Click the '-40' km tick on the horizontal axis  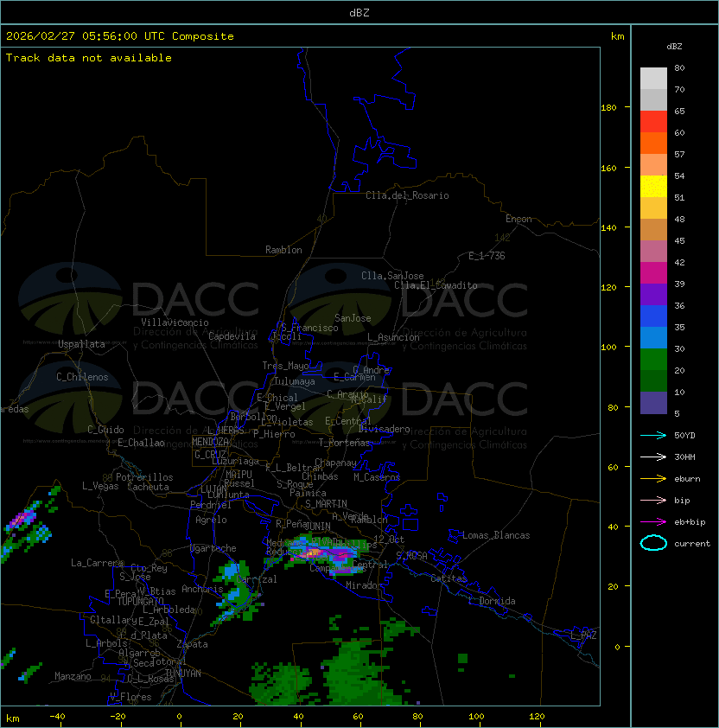(58, 717)
